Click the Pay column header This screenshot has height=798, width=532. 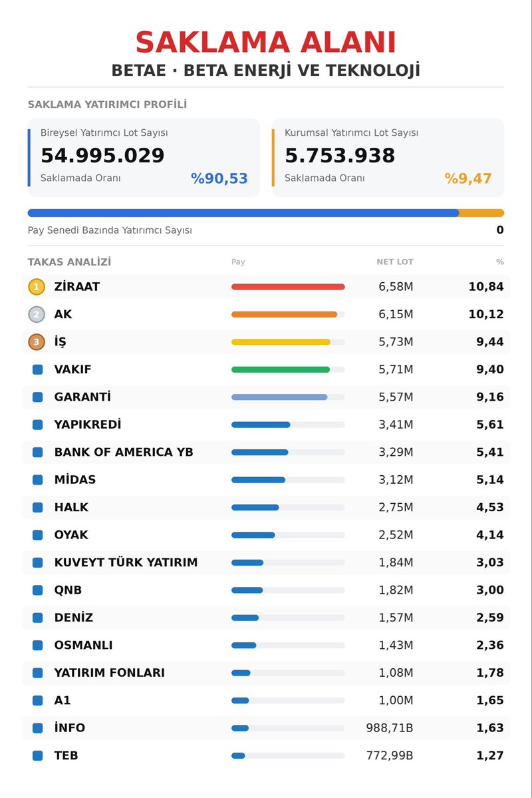pyautogui.click(x=238, y=262)
